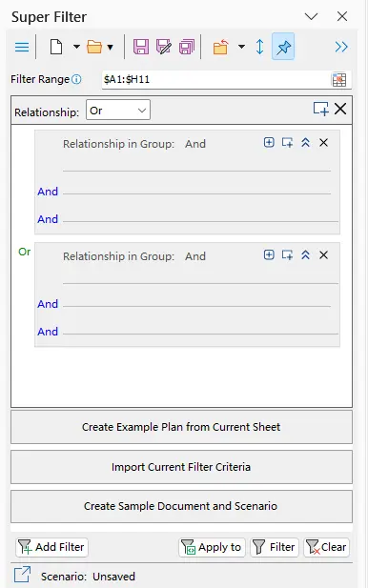Change second group's Relationship in Group And
The height and width of the screenshot is (588, 368).
click(x=195, y=256)
